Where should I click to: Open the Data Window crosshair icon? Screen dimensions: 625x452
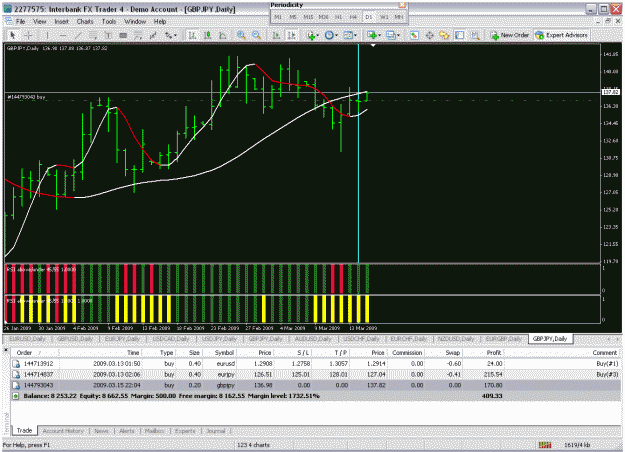tap(429, 35)
